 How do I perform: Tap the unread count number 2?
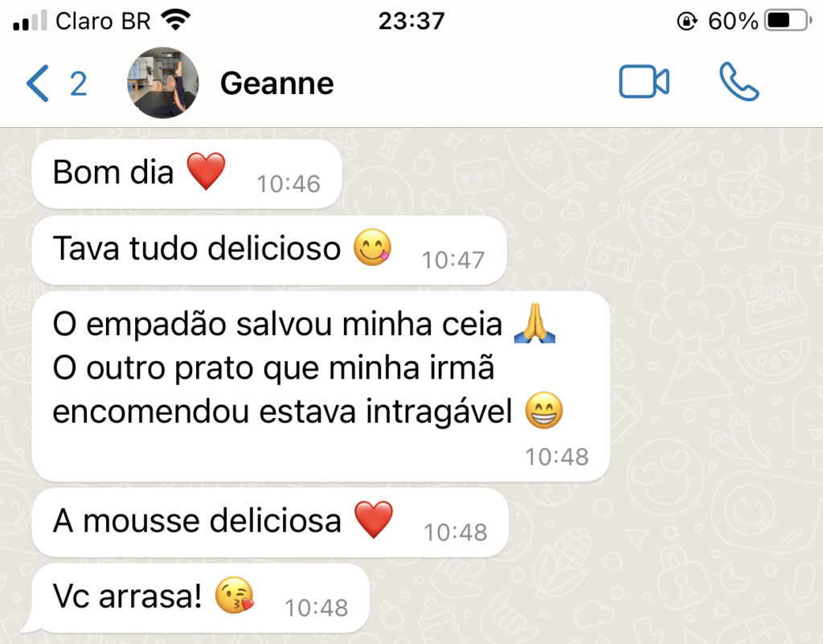point(78,84)
